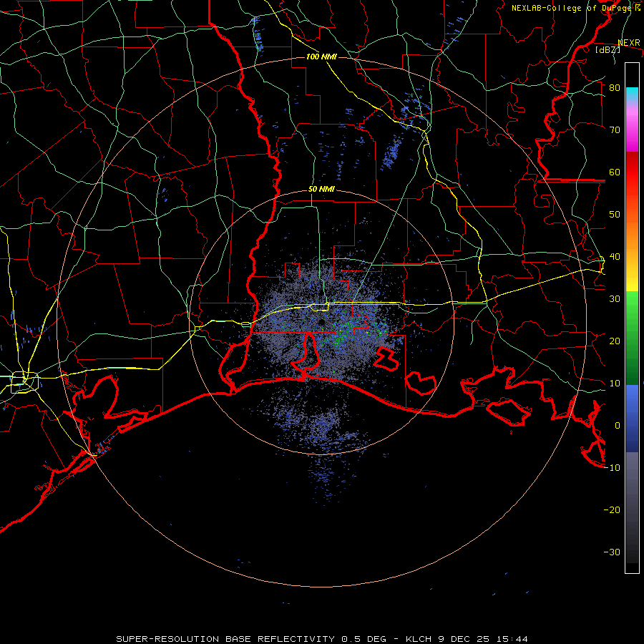Click the 40 value on the dBZ scale
644x644 pixels.
(615, 257)
